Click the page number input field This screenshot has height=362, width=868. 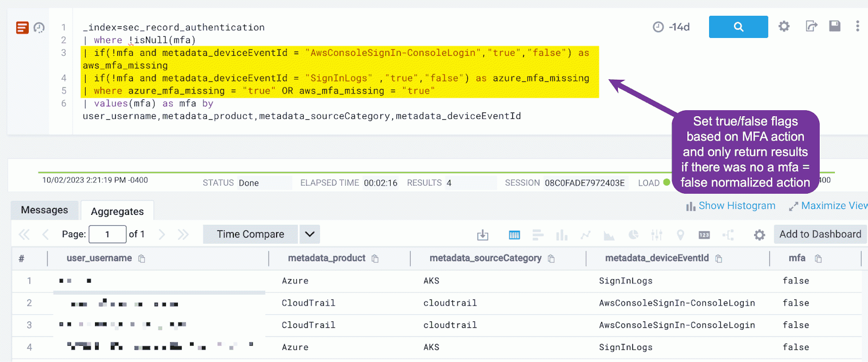107,234
